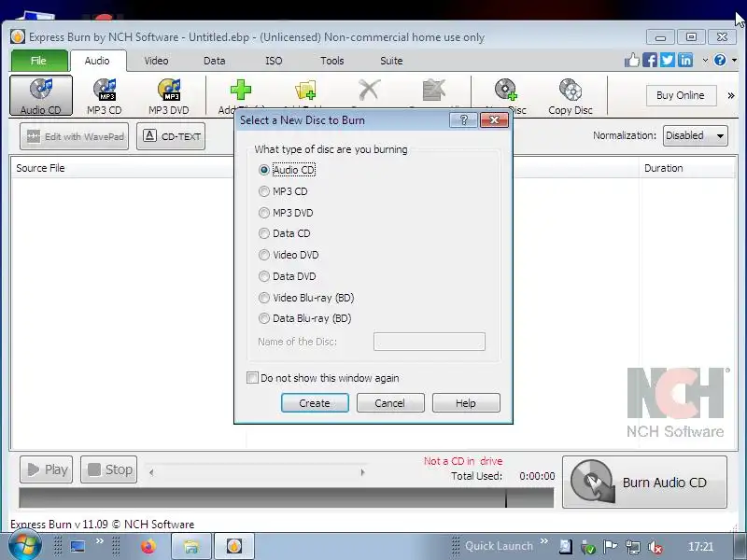The width and height of the screenshot is (747, 560).
Task: Open the Copy Disc tool
Action: [x=571, y=95]
